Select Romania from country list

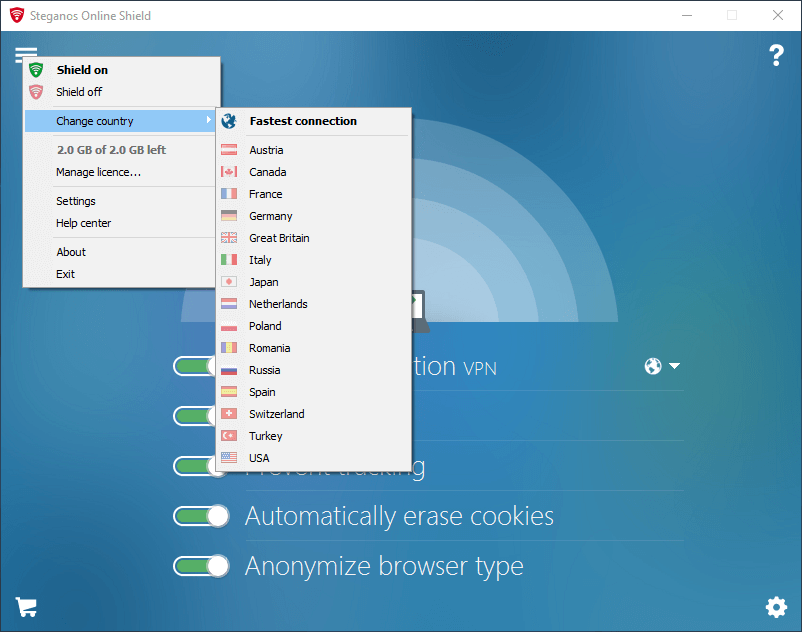(314, 348)
